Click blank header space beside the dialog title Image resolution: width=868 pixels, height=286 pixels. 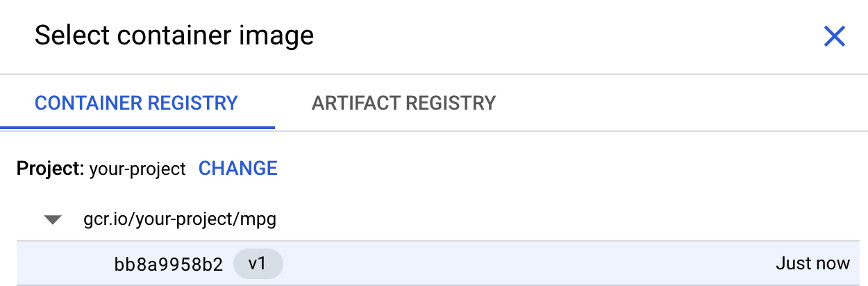(556, 35)
